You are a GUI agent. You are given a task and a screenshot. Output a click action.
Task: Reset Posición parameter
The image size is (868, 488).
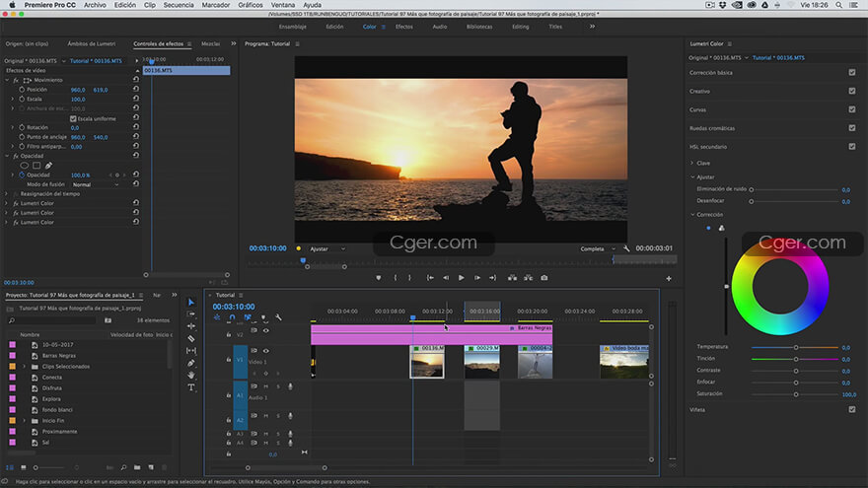coord(136,89)
